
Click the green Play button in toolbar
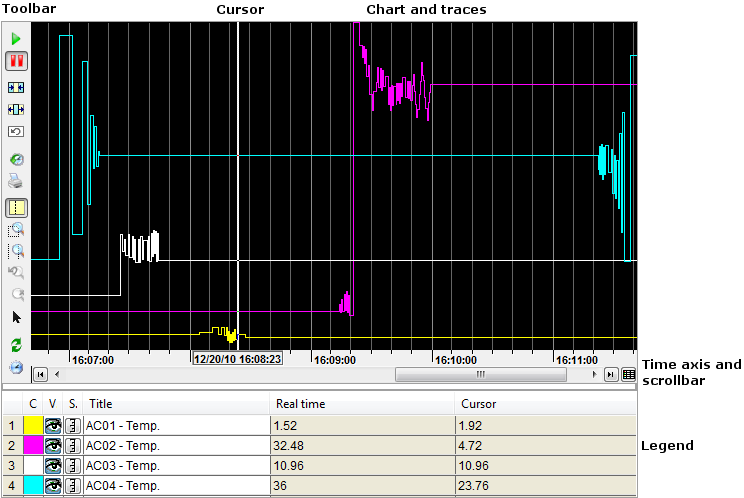point(16,38)
